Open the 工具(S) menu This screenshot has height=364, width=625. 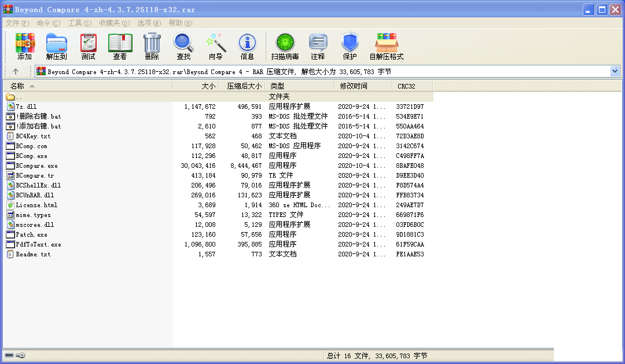[x=80, y=23]
